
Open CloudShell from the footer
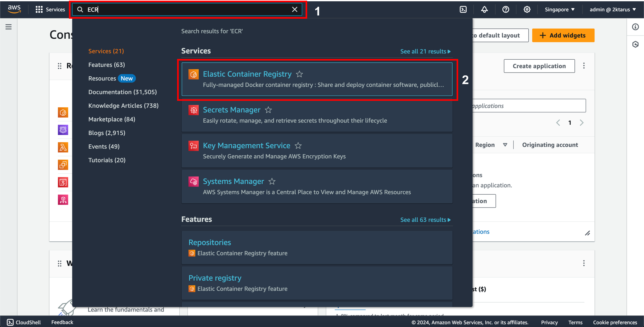point(24,322)
